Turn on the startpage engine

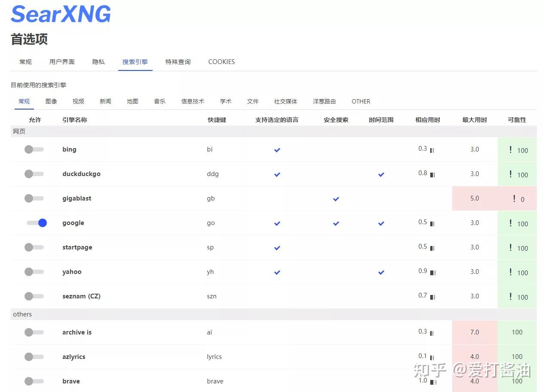tap(34, 247)
